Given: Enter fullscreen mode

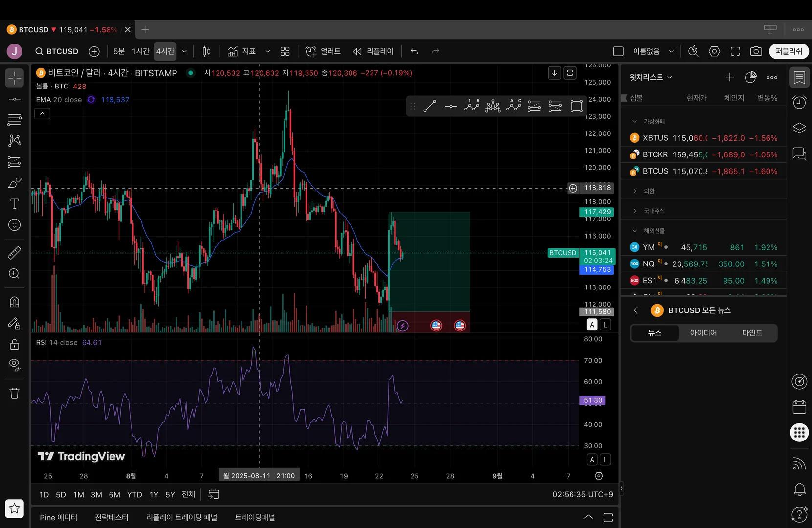Looking at the screenshot, I should click(735, 51).
